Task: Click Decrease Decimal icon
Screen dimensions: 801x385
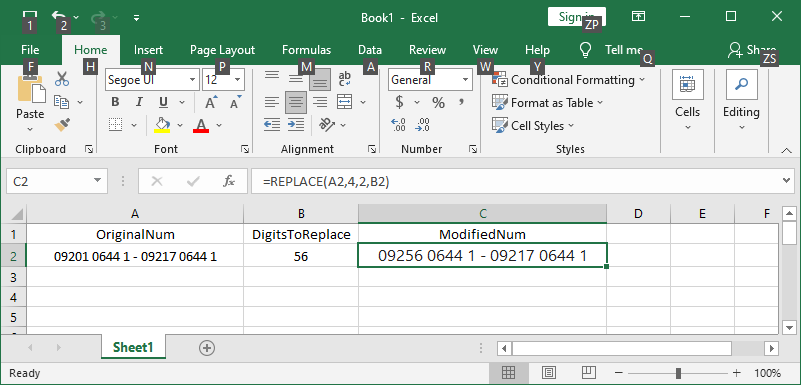Action: (422, 125)
